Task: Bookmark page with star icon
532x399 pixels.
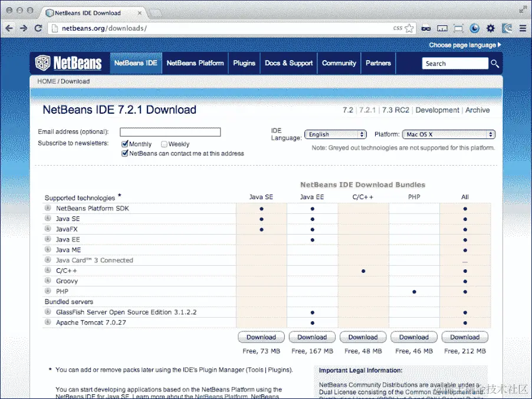Action: pyautogui.click(x=409, y=28)
